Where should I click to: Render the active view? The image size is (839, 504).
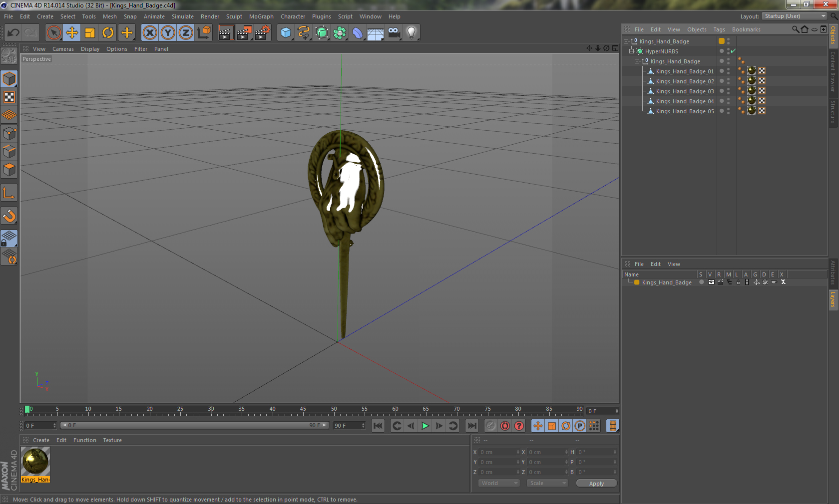(226, 33)
